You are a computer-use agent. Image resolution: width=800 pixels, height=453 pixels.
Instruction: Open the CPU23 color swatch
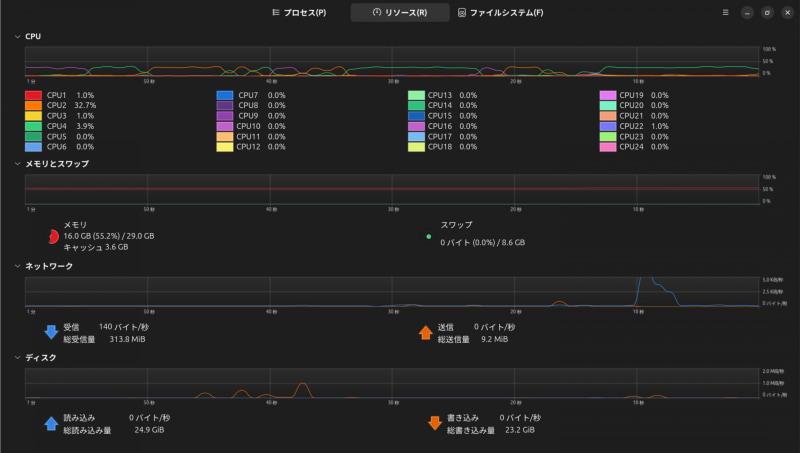[x=608, y=137]
